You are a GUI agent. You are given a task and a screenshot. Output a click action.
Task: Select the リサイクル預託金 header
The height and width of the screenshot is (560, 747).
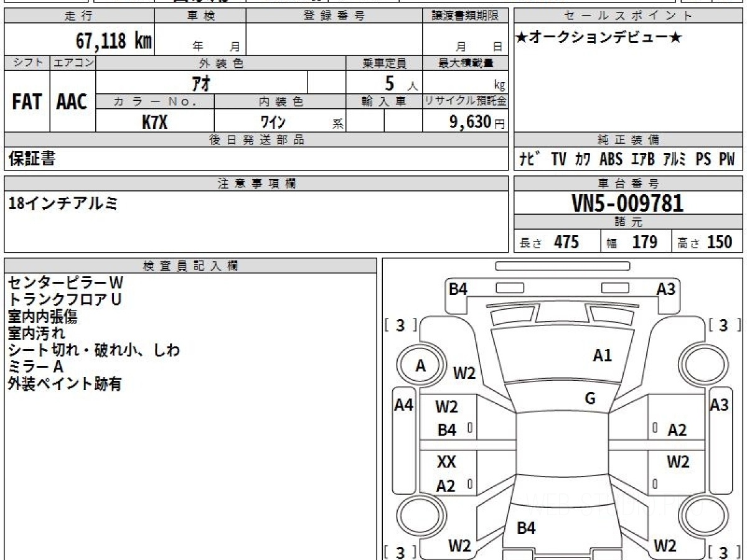pyautogui.click(x=465, y=101)
